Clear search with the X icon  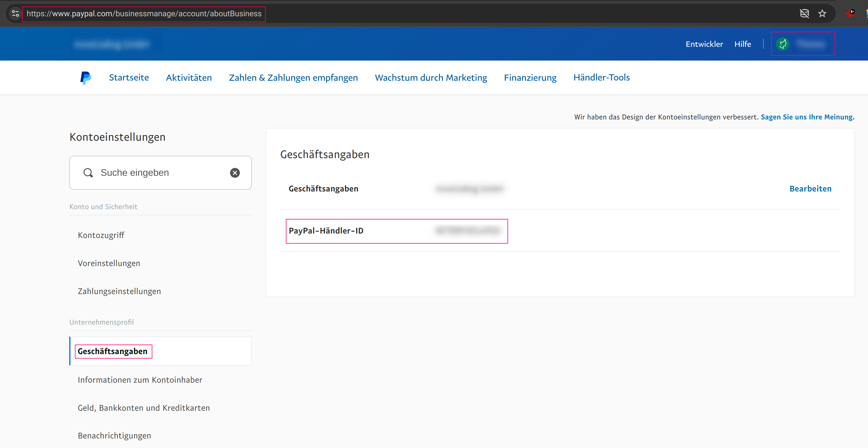pos(235,173)
